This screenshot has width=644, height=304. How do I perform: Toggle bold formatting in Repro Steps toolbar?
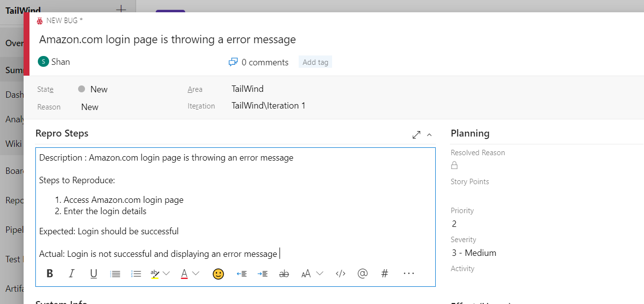tap(50, 274)
